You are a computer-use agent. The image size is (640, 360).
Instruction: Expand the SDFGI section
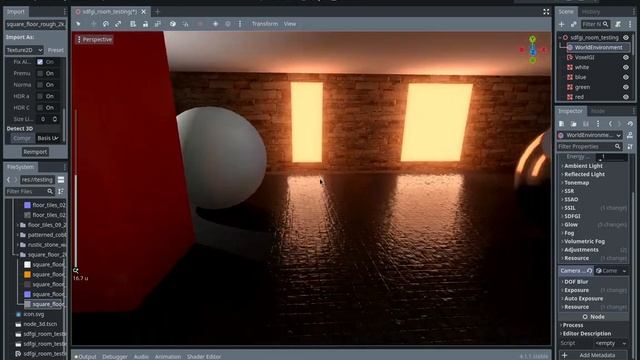pos(571,216)
